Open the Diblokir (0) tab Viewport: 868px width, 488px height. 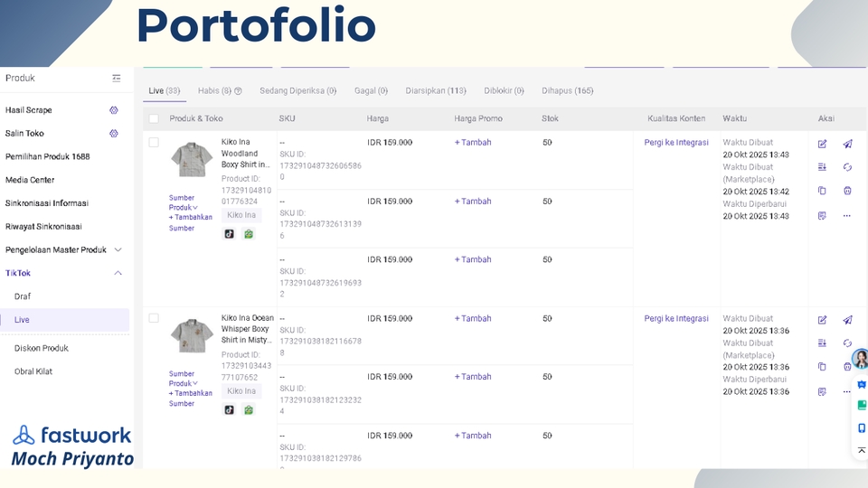coord(504,90)
